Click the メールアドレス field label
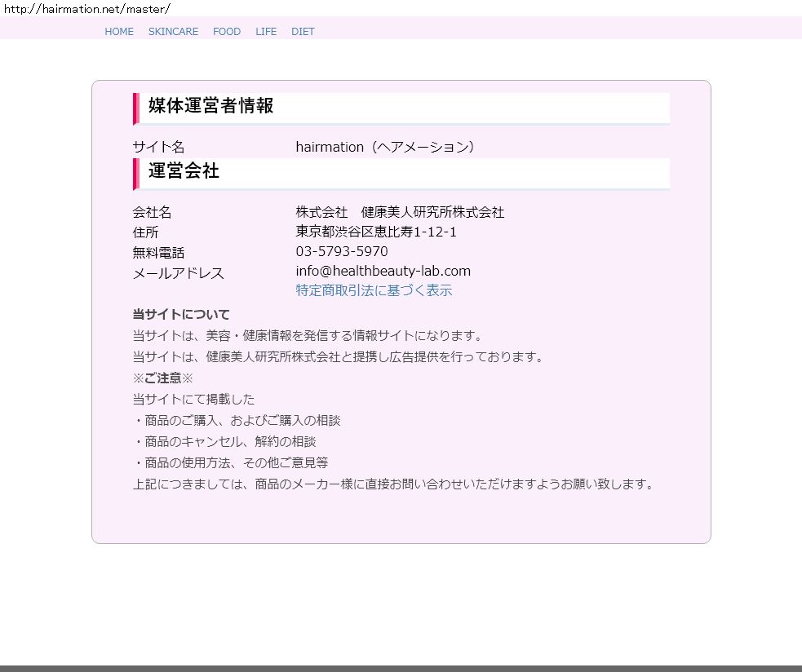The width and height of the screenshot is (802, 672). click(178, 274)
